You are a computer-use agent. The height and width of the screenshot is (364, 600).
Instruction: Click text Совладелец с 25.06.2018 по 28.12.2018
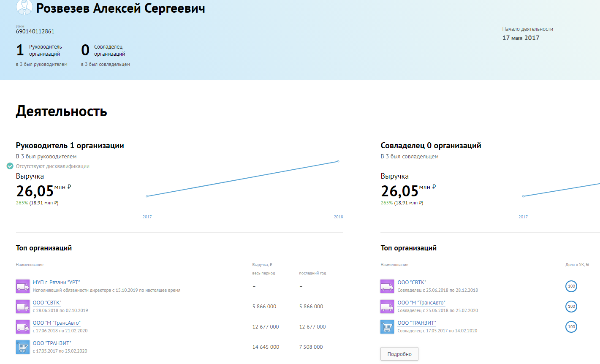point(438,290)
